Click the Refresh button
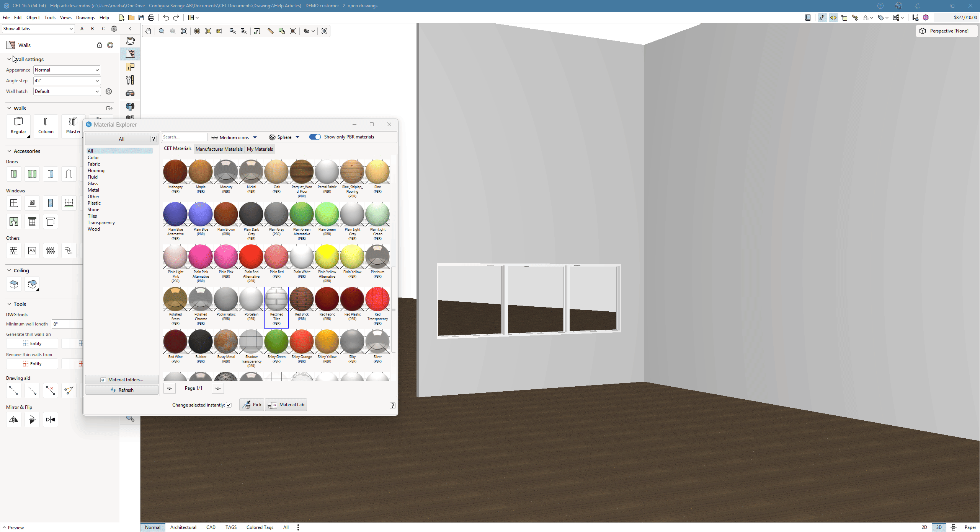 point(122,390)
